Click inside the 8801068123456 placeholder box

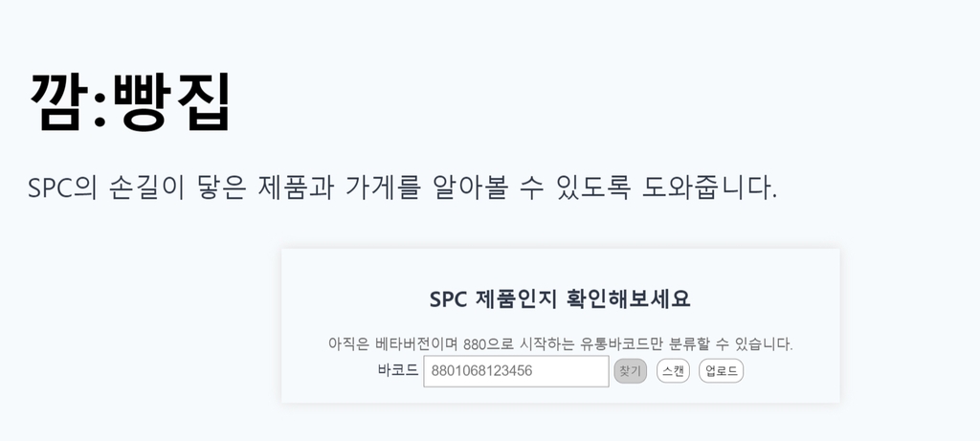pos(516,371)
